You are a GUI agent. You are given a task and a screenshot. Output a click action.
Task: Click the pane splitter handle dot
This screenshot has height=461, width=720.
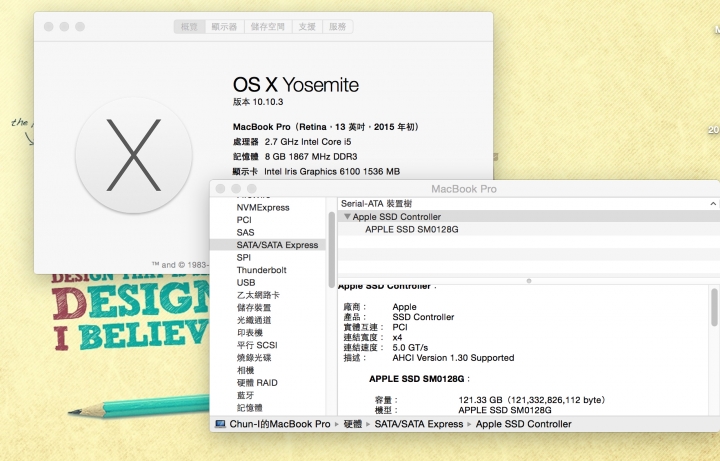(x=529, y=281)
